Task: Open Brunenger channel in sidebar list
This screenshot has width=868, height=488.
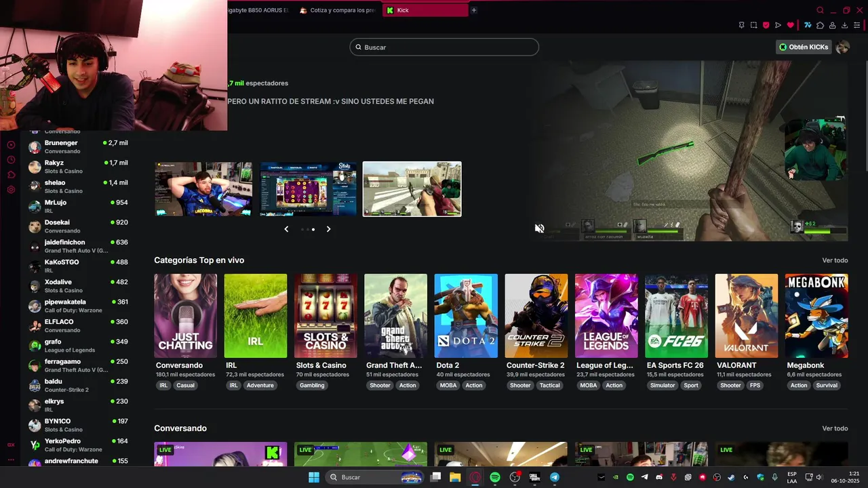Action: click(x=78, y=147)
